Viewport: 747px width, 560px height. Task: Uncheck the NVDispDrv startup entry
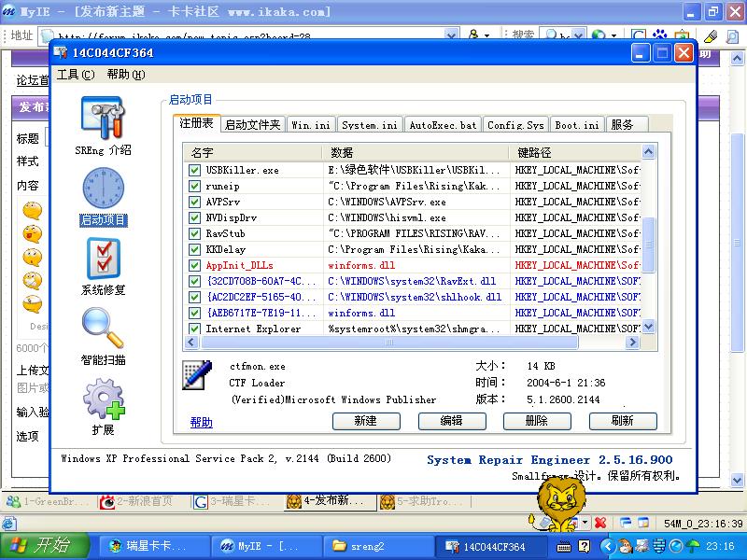click(x=194, y=217)
